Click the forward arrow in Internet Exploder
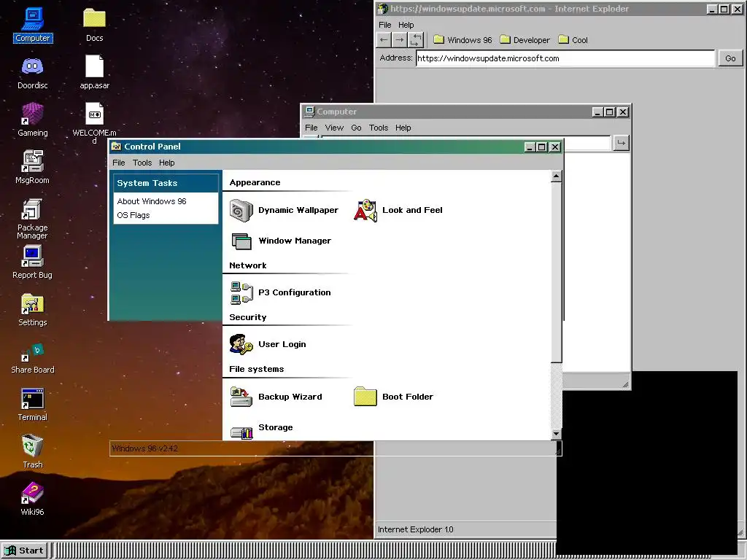747x560 pixels. (x=400, y=40)
